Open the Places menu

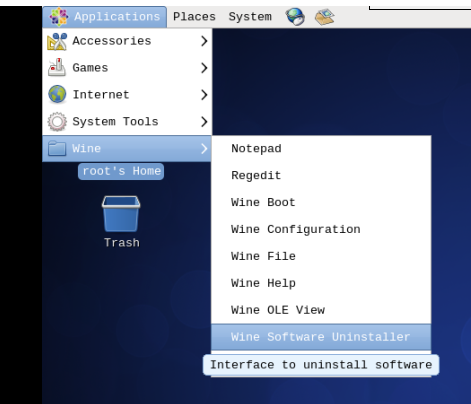coord(194,17)
